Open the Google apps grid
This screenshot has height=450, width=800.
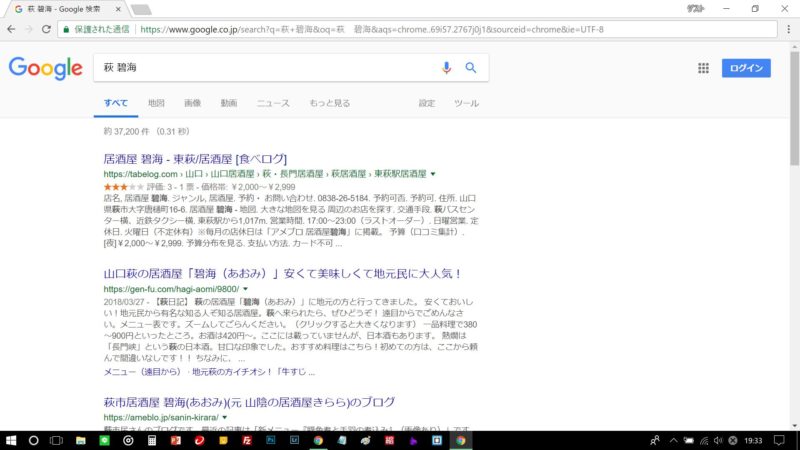pos(703,68)
